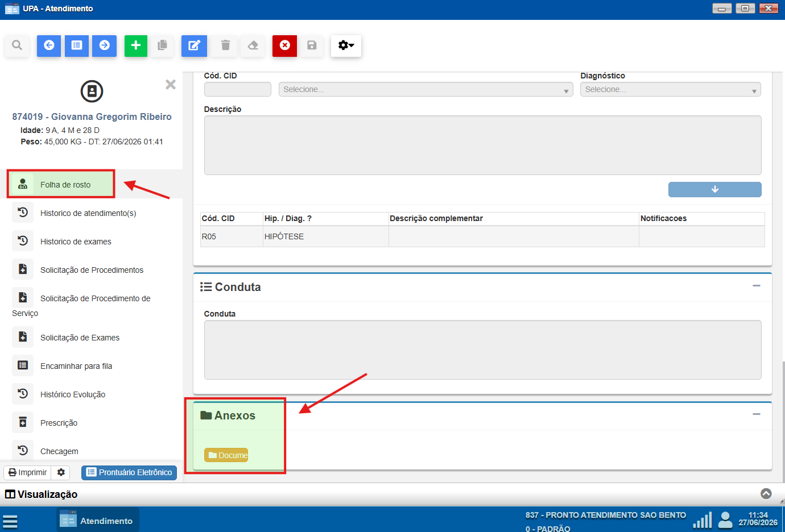The height and width of the screenshot is (532, 785).
Task: Collapse the Conduta section
Action: click(x=757, y=285)
